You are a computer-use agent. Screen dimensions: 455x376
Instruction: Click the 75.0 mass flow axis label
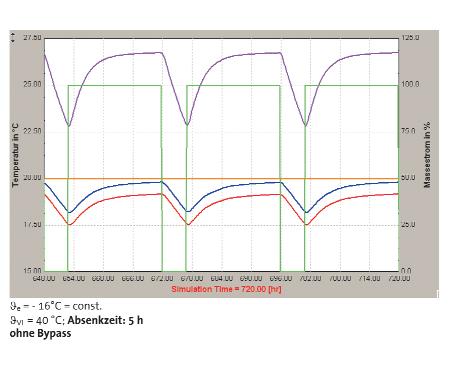click(x=408, y=131)
